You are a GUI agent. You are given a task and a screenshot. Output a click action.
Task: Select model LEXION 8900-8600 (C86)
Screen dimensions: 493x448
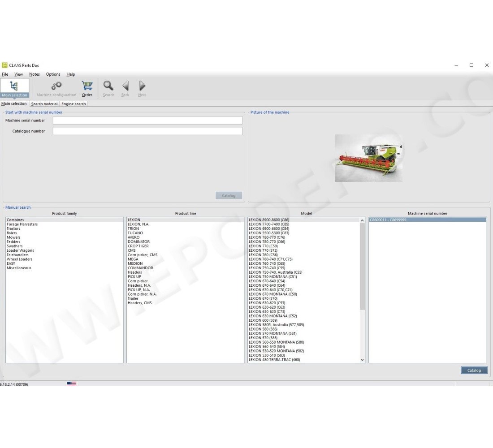[304, 220]
